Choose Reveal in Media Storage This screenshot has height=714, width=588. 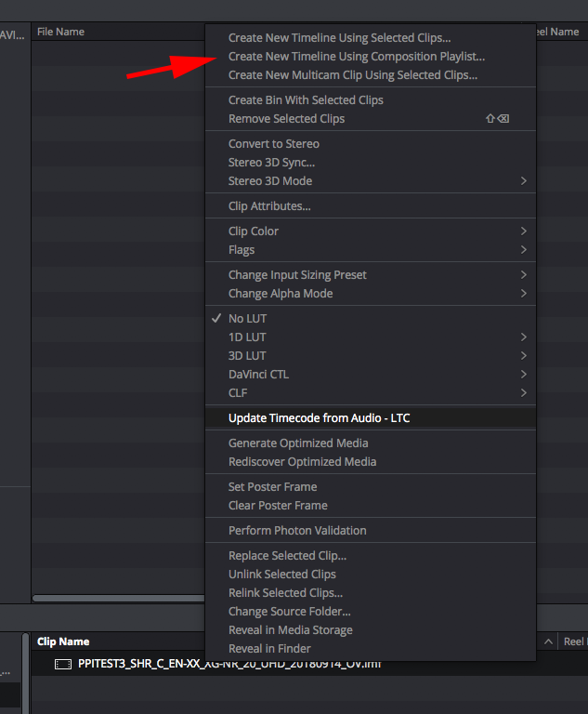pyautogui.click(x=371, y=630)
